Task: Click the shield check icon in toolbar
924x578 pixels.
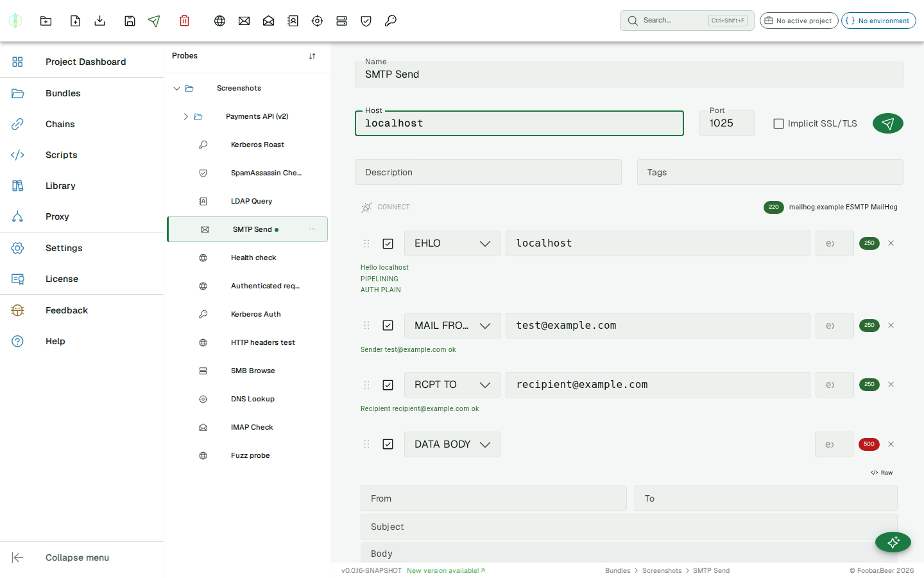Action: pyautogui.click(x=366, y=21)
